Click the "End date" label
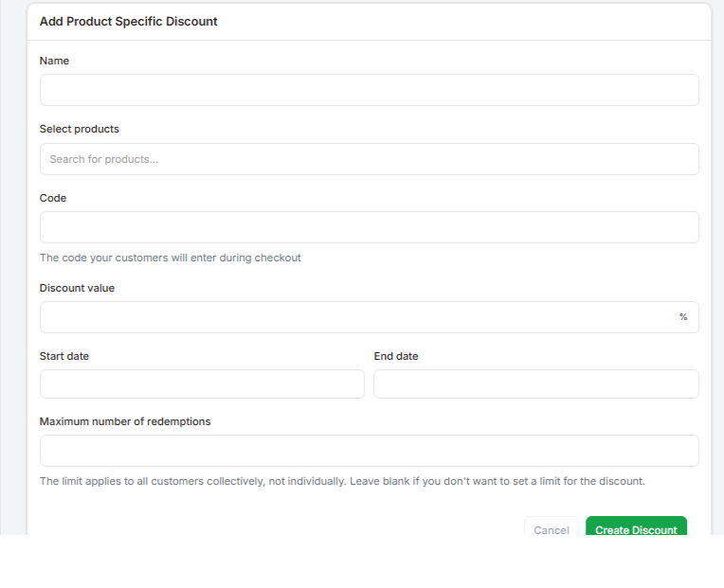 tap(396, 356)
